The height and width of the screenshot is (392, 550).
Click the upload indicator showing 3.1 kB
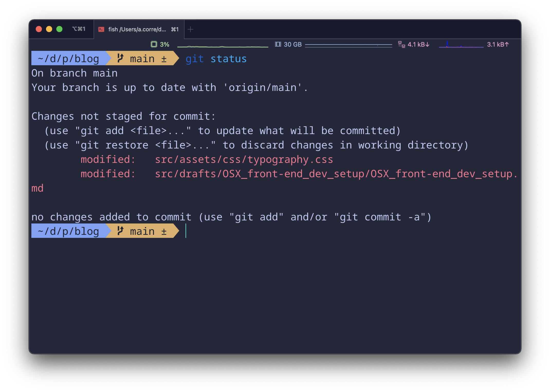point(498,44)
